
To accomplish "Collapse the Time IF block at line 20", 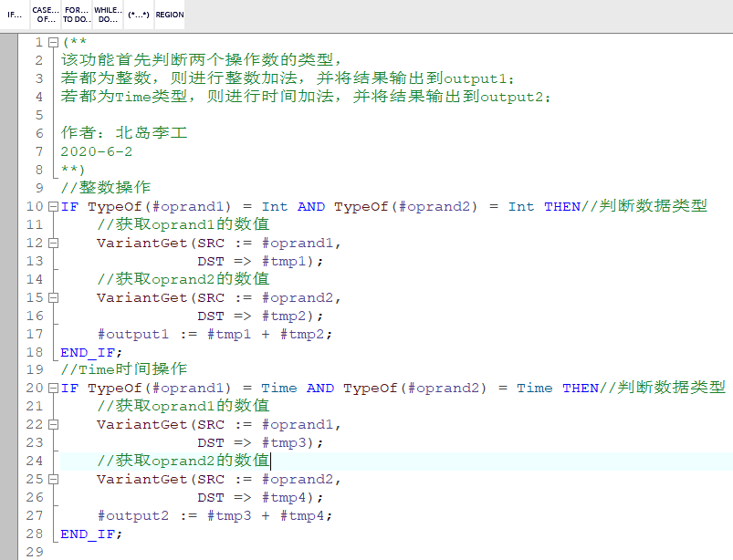I will [51, 388].
